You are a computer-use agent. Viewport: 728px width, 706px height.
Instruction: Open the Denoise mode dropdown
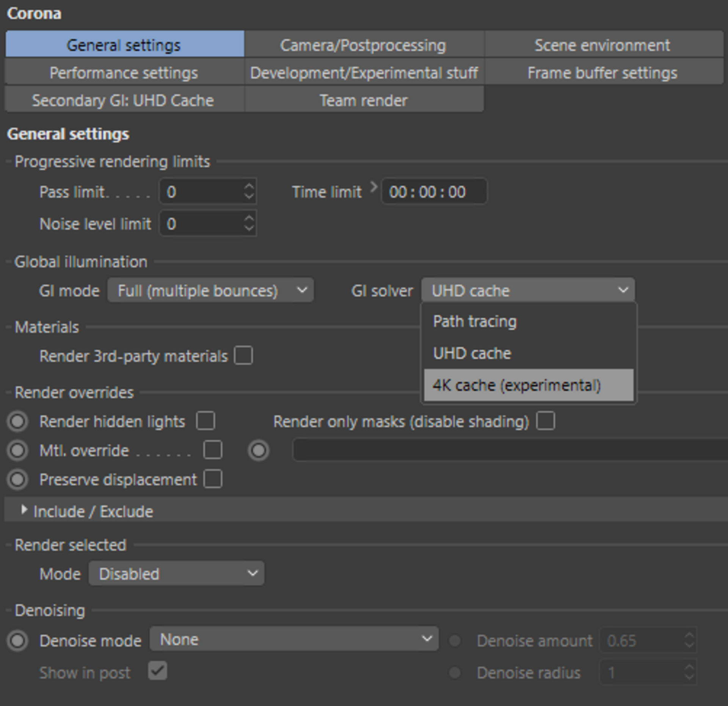(x=294, y=639)
